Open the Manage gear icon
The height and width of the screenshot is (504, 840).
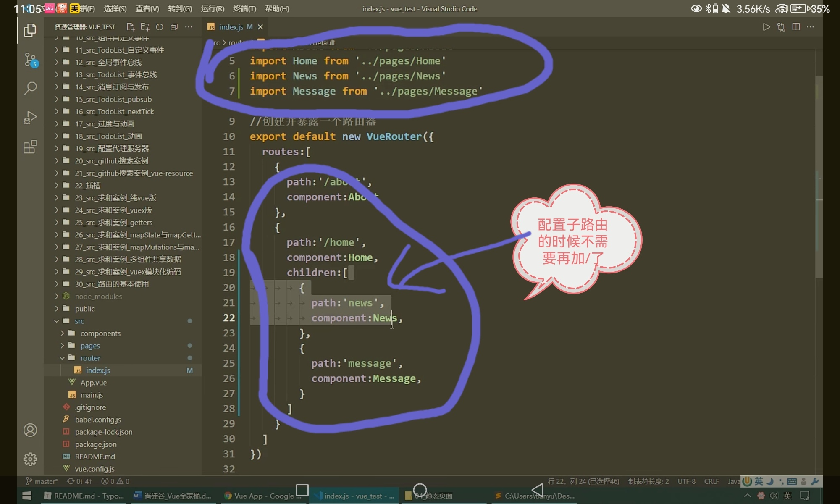[x=30, y=459]
